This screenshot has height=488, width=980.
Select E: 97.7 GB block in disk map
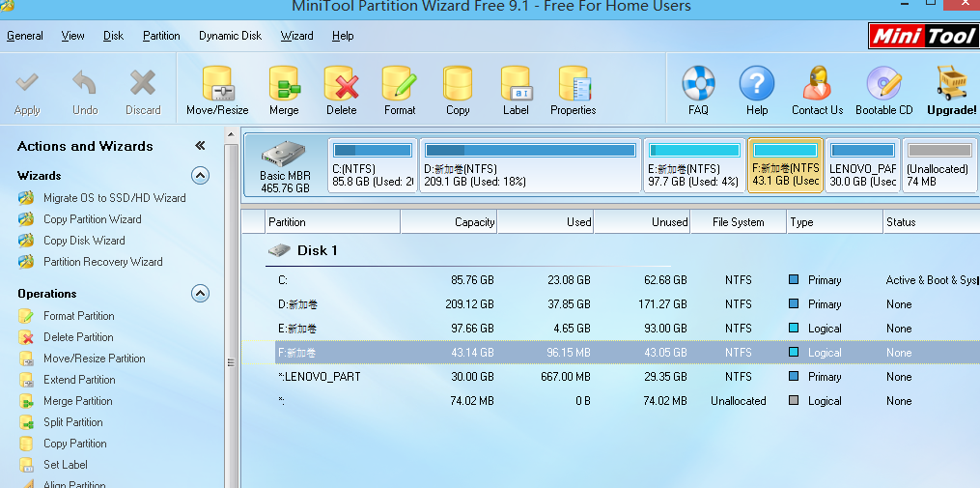694,165
